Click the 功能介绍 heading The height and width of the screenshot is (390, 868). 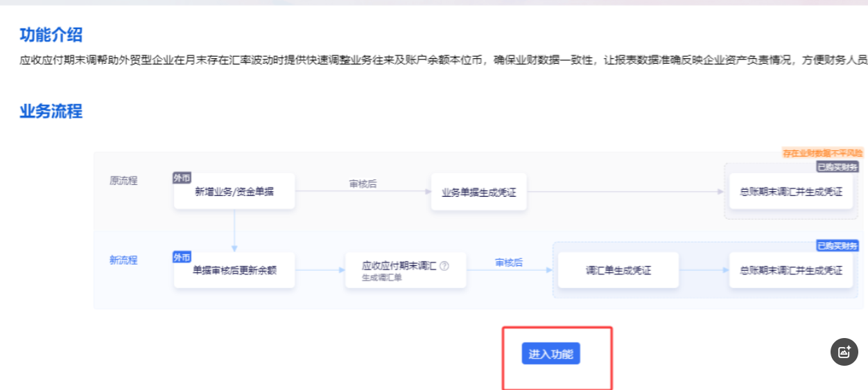51,35
